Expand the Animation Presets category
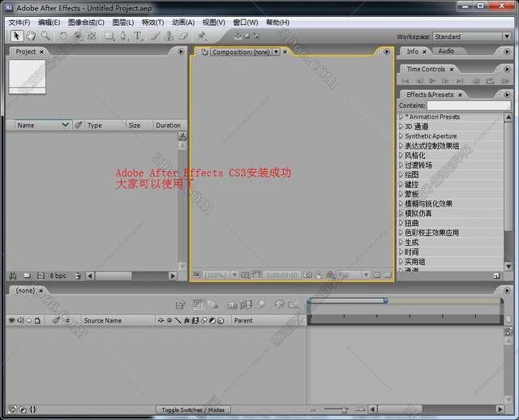Screen dimensions: 519x420 coord(401,117)
